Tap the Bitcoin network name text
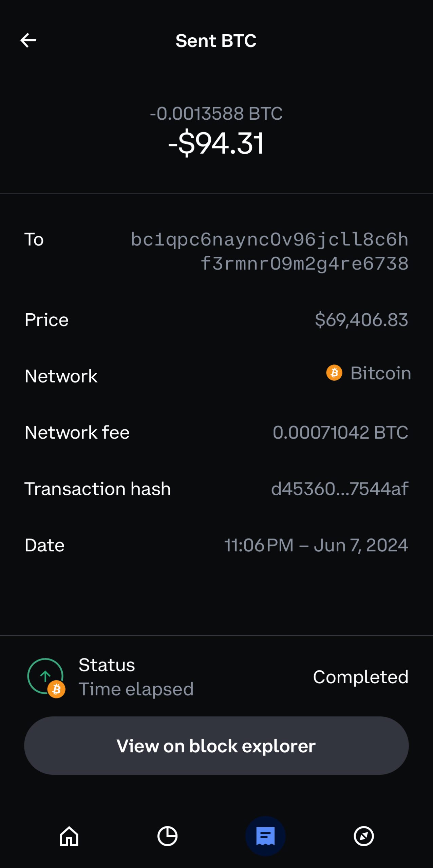Viewport: 433px width, 868px height. click(x=381, y=373)
